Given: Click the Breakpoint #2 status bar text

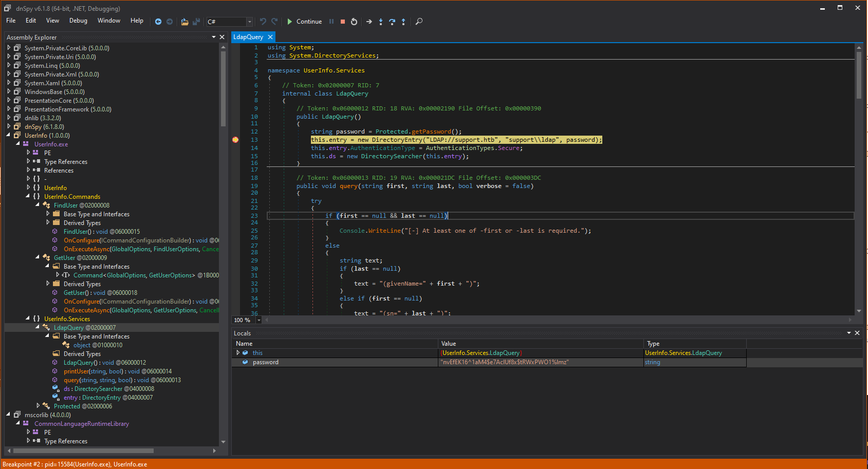Looking at the screenshot, I should (75, 464).
